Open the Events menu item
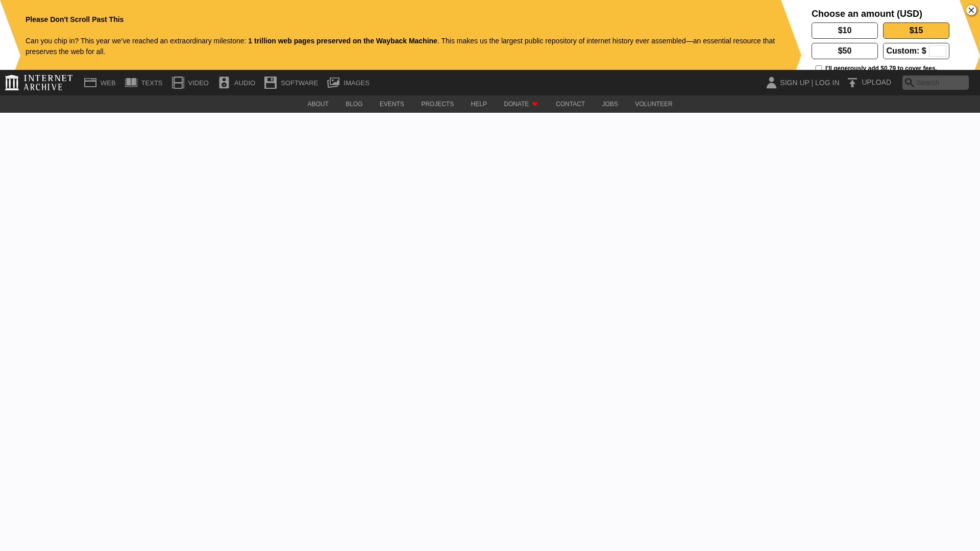Viewport: 980px width, 551px height. pos(392,104)
